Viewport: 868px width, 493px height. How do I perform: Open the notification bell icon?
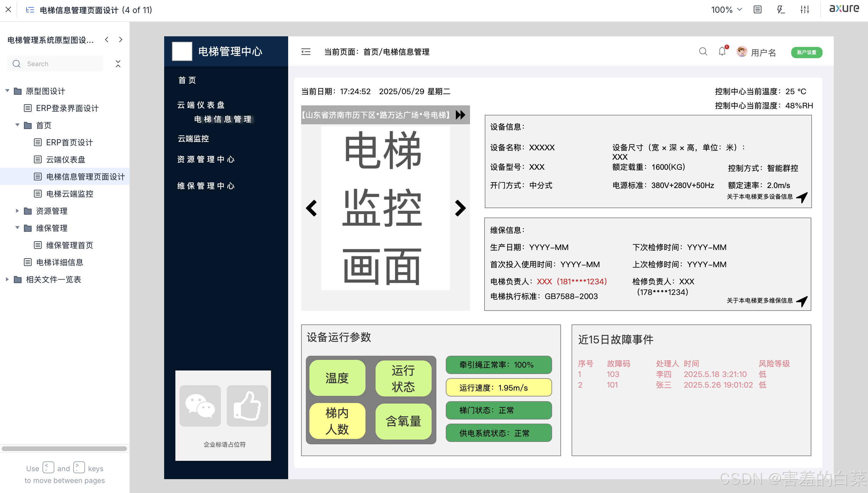(722, 51)
